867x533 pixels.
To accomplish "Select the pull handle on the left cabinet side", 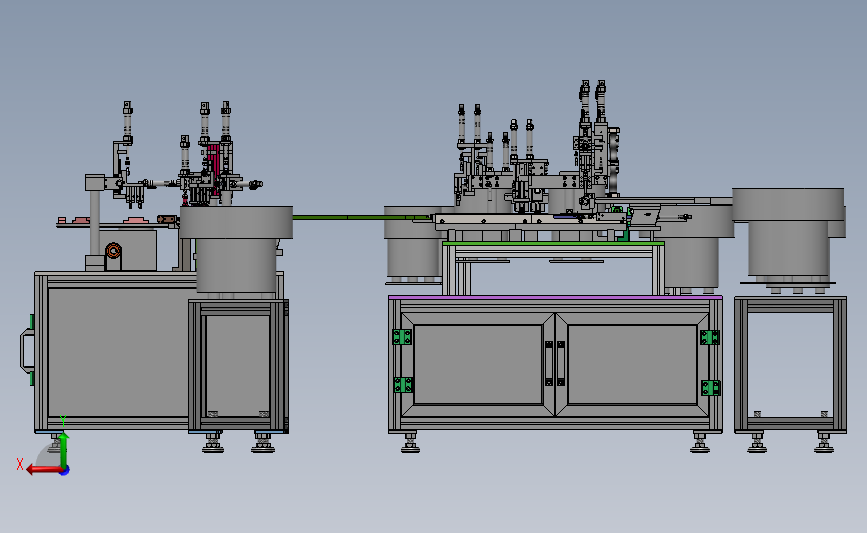I will (27, 351).
